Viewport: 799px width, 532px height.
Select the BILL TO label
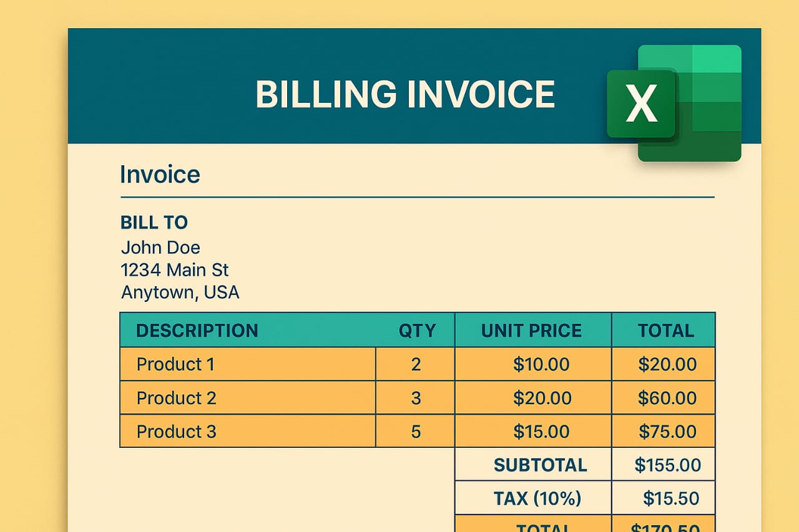(154, 223)
